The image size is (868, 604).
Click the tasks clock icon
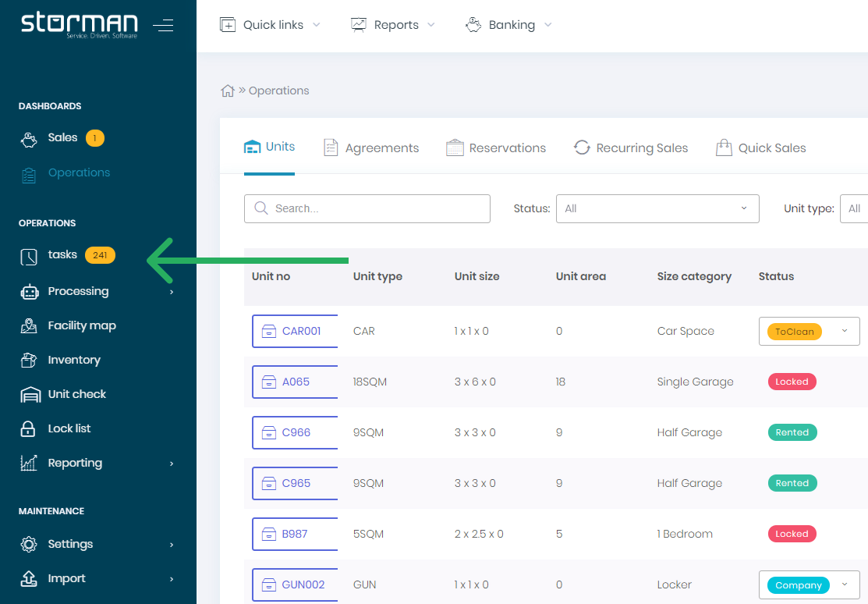[29, 256]
